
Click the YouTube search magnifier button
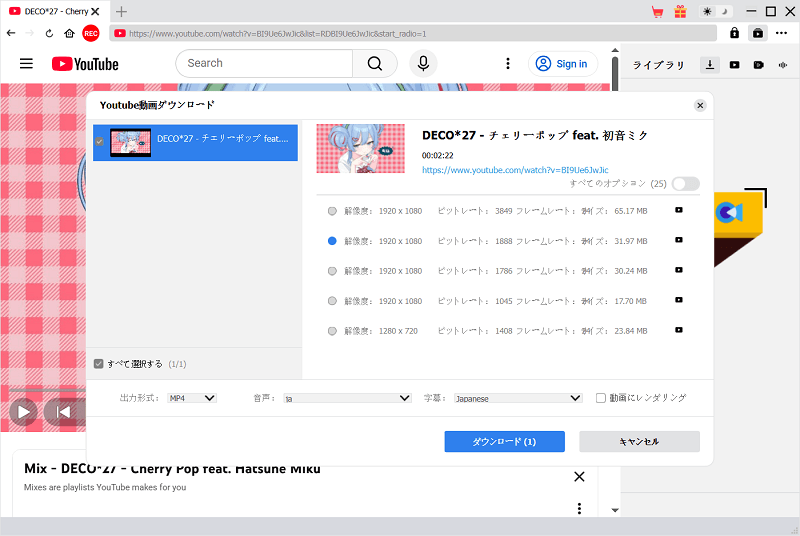click(x=375, y=63)
